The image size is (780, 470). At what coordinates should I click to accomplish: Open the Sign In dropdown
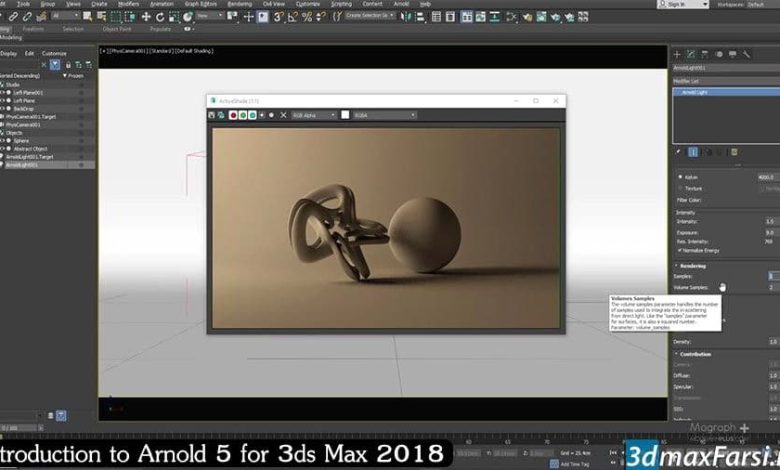683,4
